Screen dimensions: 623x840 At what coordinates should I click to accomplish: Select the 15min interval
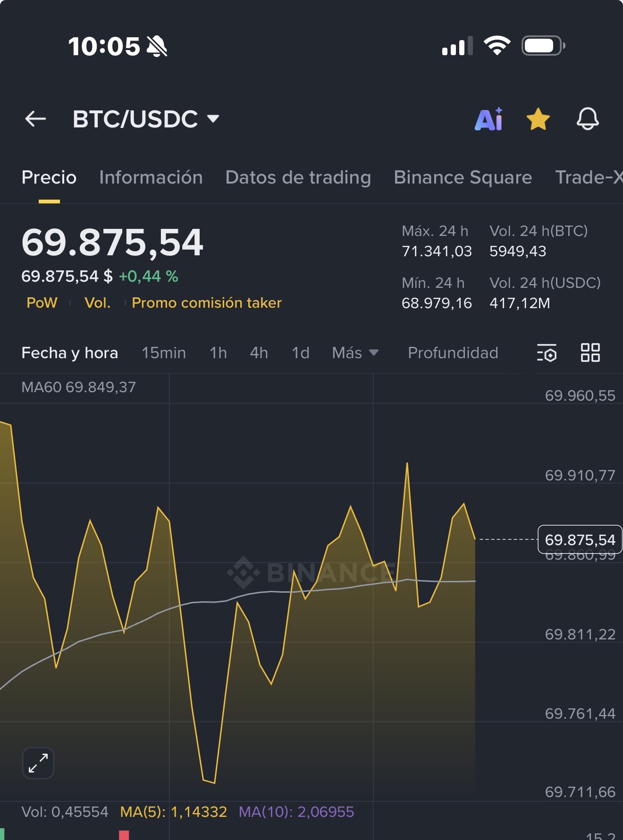[164, 353]
